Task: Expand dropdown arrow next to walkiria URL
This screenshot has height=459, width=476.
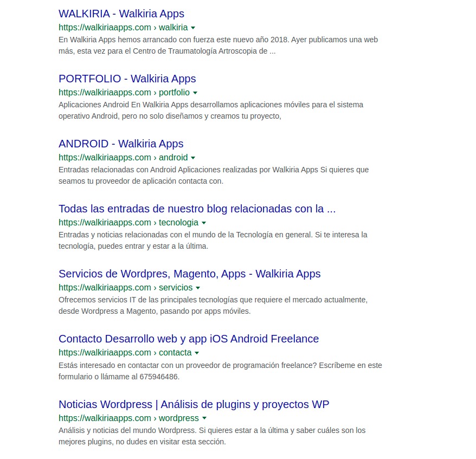Action: pos(193,28)
